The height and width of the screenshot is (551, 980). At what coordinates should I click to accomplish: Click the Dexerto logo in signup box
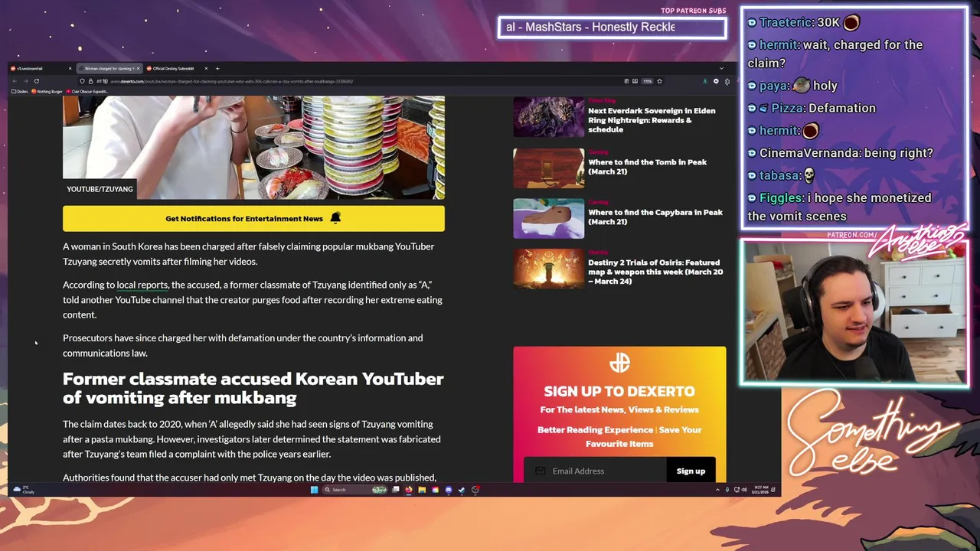(619, 363)
